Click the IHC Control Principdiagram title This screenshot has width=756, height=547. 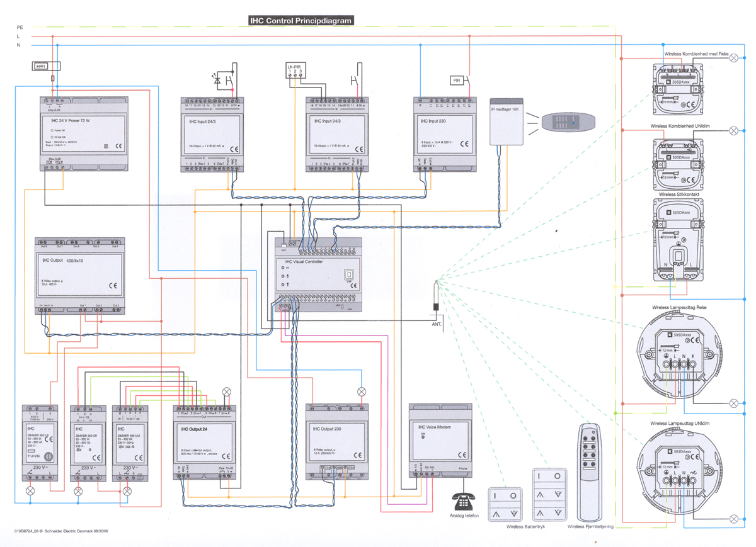click(x=301, y=21)
